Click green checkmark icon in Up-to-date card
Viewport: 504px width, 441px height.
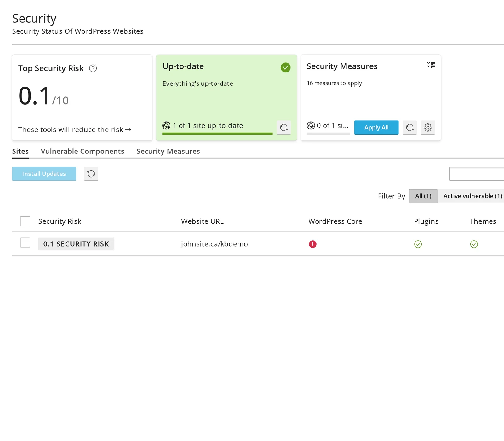(285, 67)
